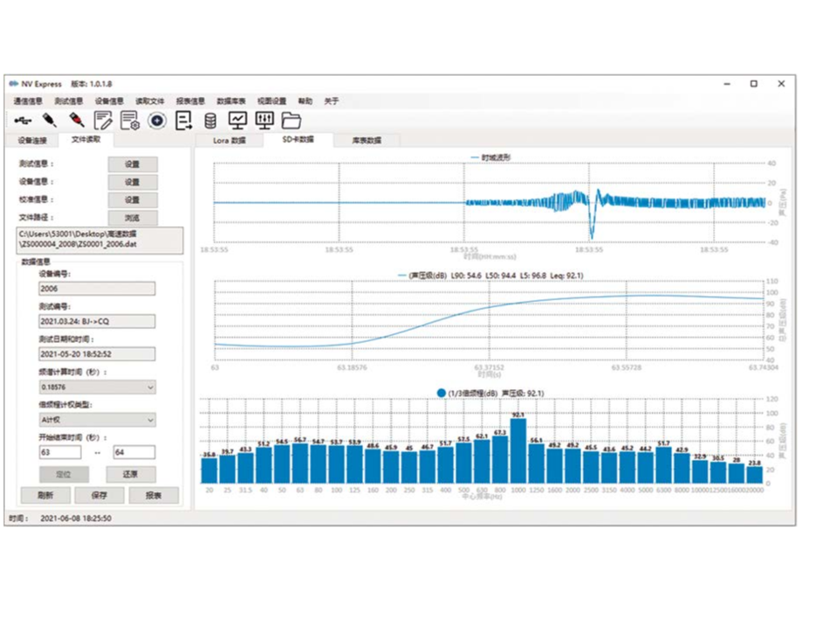
Task: Open the document edit pencil icon
Action: click(x=103, y=120)
